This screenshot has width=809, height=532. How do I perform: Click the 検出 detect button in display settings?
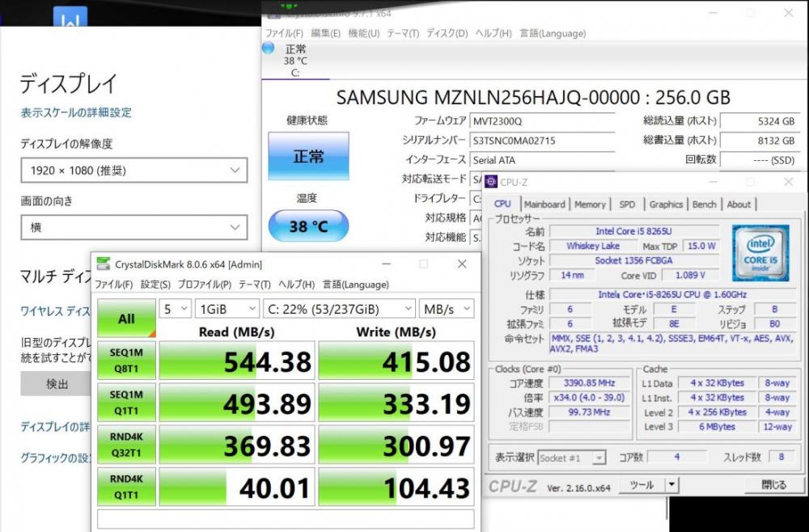pyautogui.click(x=57, y=384)
